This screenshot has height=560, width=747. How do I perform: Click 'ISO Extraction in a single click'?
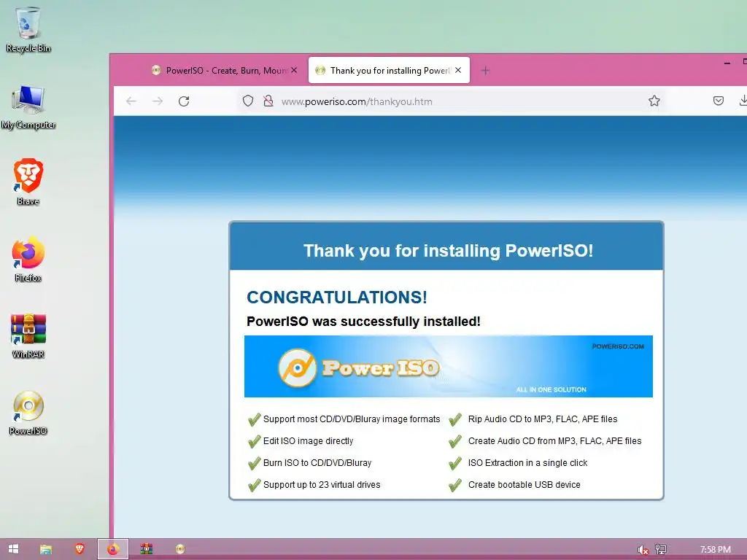click(528, 463)
